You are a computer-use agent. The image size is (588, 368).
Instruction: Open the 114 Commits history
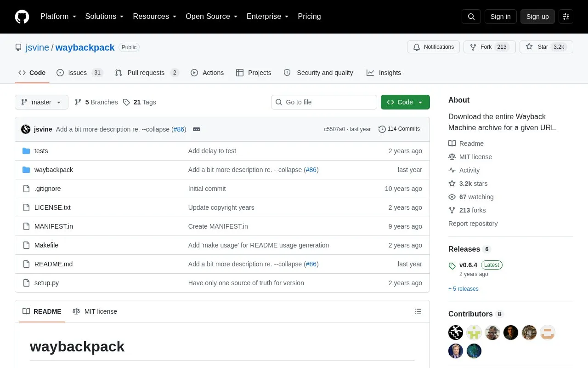point(399,129)
